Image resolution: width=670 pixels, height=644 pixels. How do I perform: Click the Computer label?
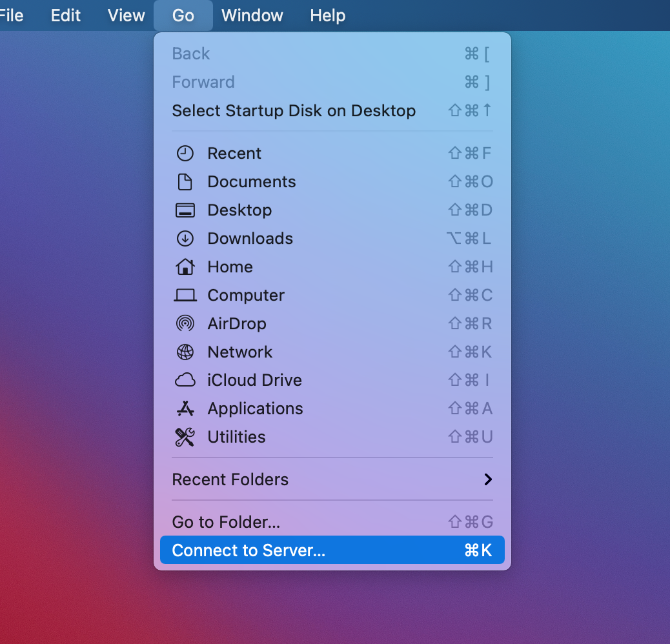pos(246,295)
